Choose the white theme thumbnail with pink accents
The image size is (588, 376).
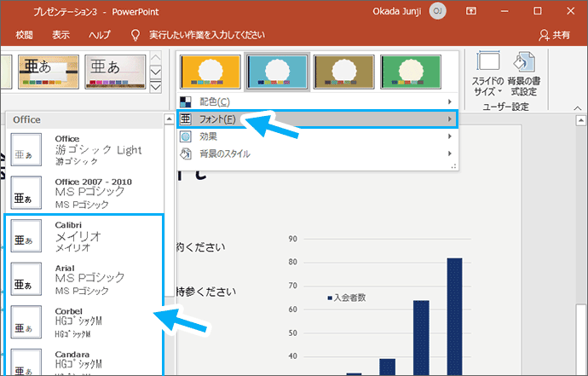pos(115,72)
